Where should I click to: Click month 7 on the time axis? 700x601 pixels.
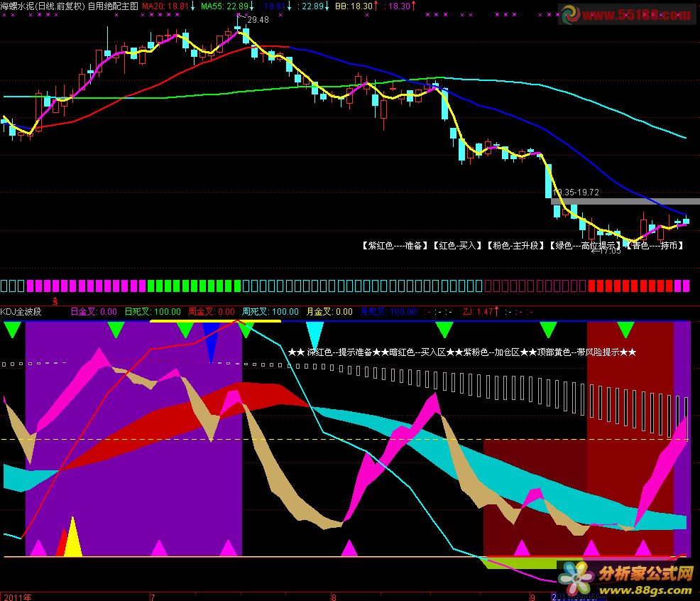pyautogui.click(x=153, y=597)
